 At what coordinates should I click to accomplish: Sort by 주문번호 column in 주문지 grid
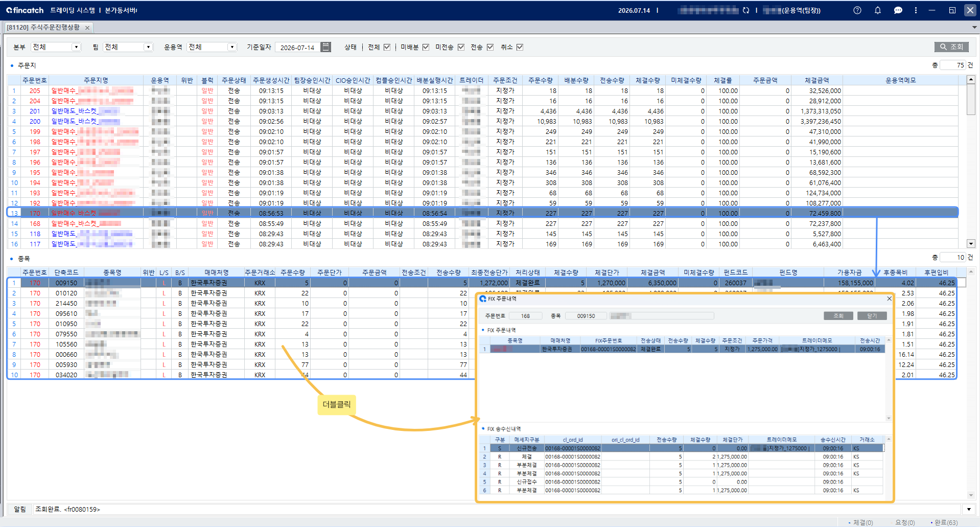[35, 80]
